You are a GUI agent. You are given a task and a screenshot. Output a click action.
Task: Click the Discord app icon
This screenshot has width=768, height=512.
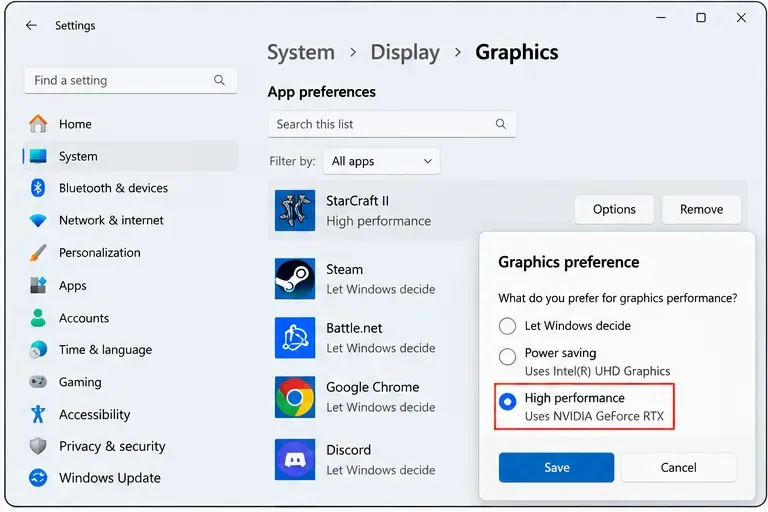[x=295, y=460]
